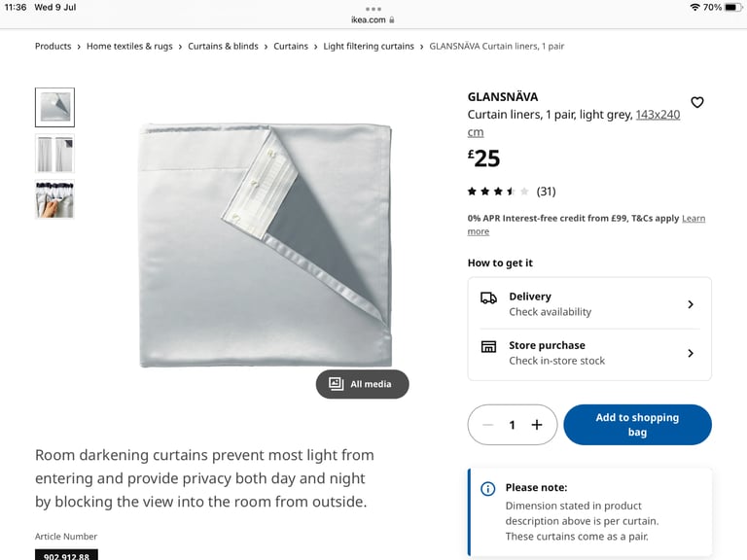Select the hanging curtains thumbnail image

coord(54,154)
